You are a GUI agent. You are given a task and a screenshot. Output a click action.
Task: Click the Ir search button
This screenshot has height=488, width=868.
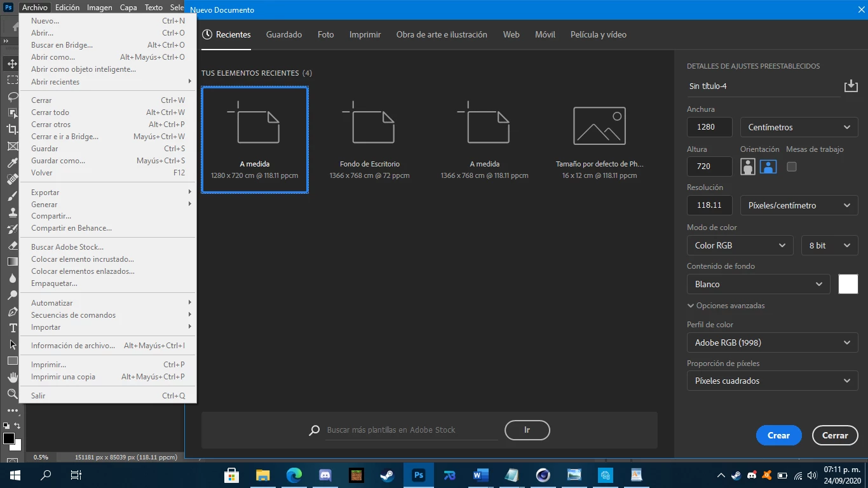pyautogui.click(x=527, y=430)
